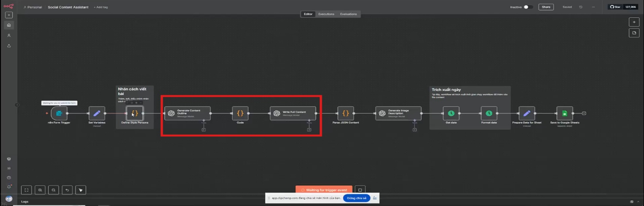Open the three-dot workflow options menu
This screenshot has height=206, width=644.
tap(593, 7)
